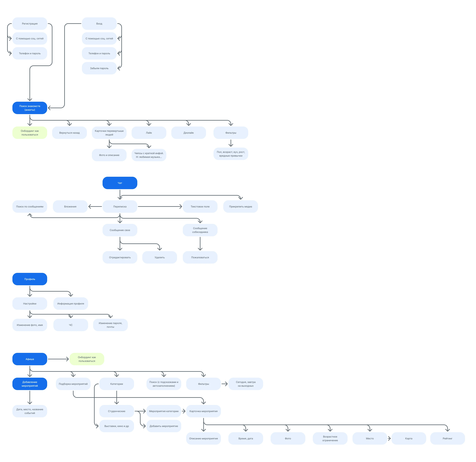Click the Вернуться назад node

(70, 133)
